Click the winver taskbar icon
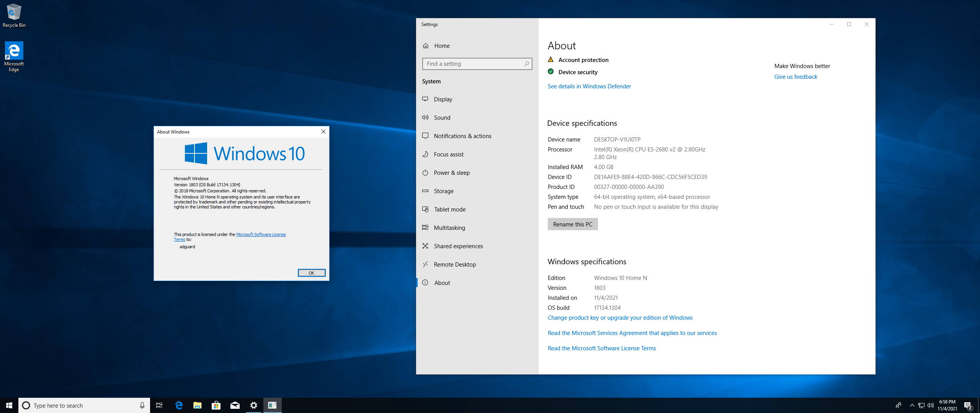Screen dimensions: 980x413 pos(273,405)
